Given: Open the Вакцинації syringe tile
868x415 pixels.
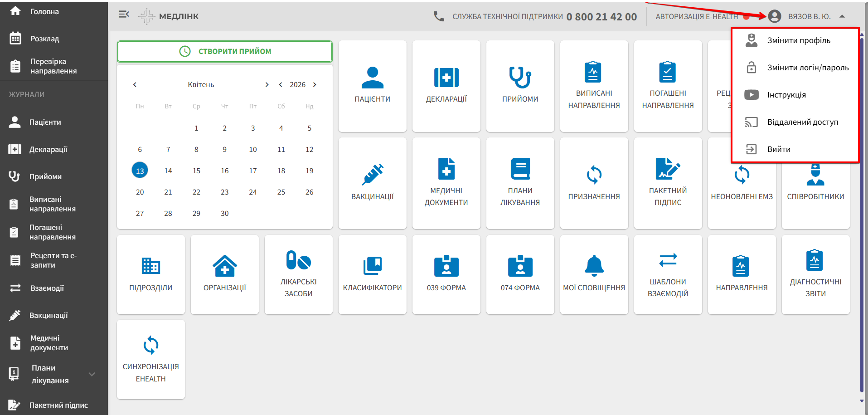Looking at the screenshot, I should (372, 183).
